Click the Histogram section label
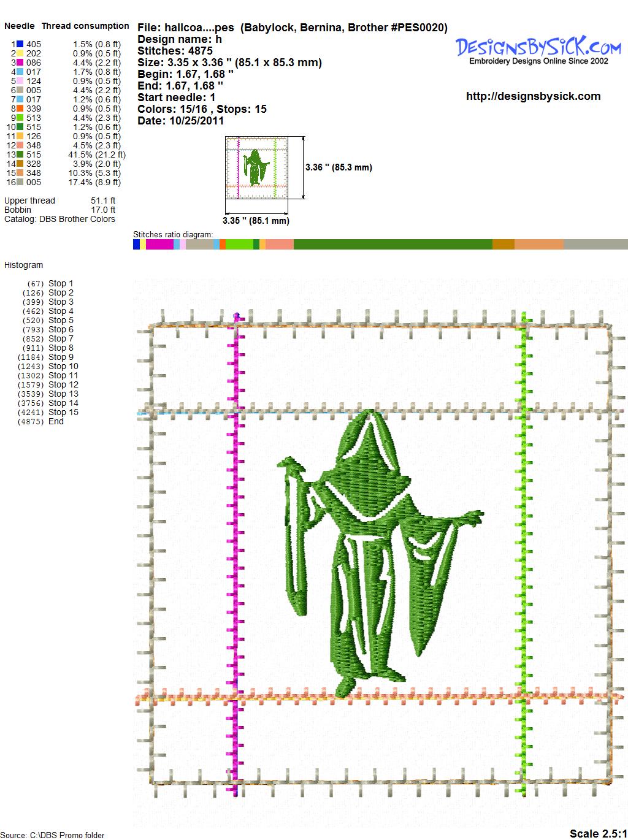628x840 pixels. pos(24,265)
